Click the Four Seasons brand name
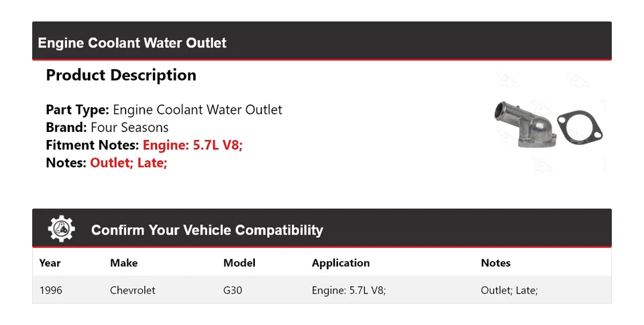Viewport: 644px width, 325px height. tap(129, 127)
